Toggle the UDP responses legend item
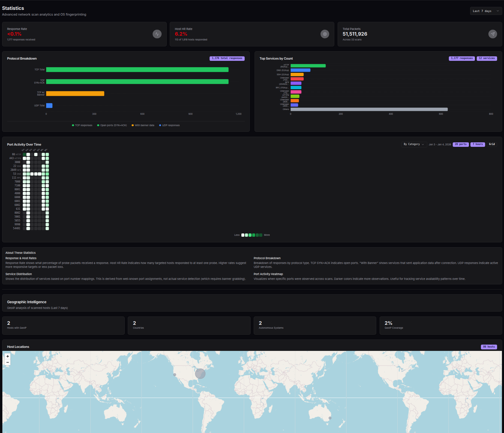 pyautogui.click(x=169, y=125)
